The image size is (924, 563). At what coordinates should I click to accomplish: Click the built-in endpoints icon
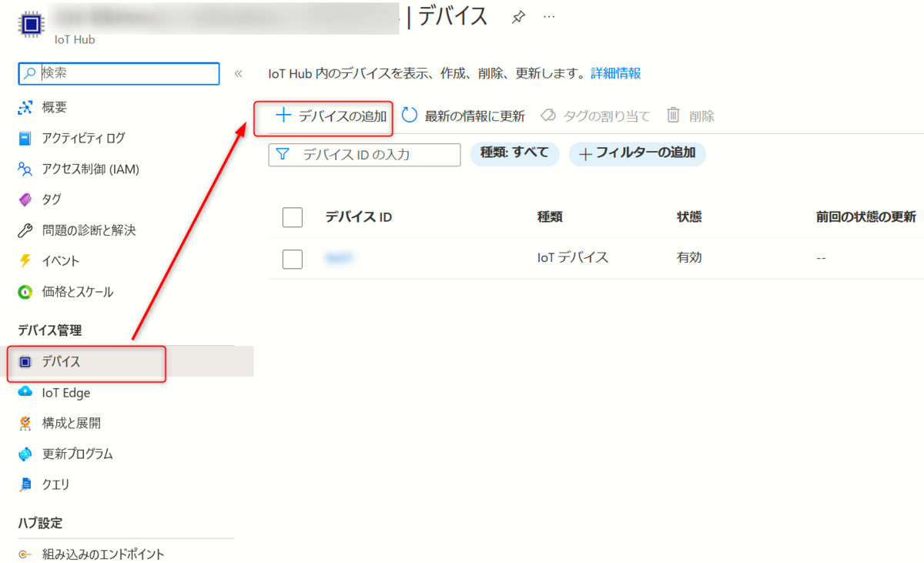[26, 554]
